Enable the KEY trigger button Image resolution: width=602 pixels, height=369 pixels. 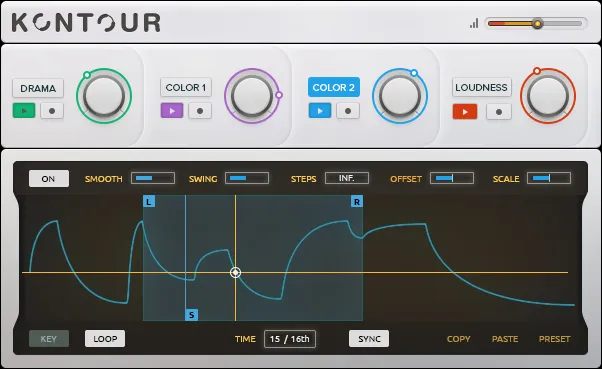[49, 339]
